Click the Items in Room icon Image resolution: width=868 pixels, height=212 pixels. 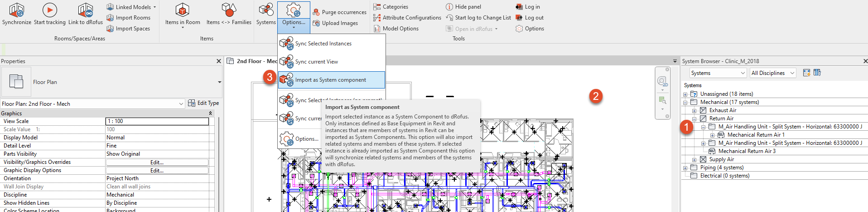(x=182, y=10)
